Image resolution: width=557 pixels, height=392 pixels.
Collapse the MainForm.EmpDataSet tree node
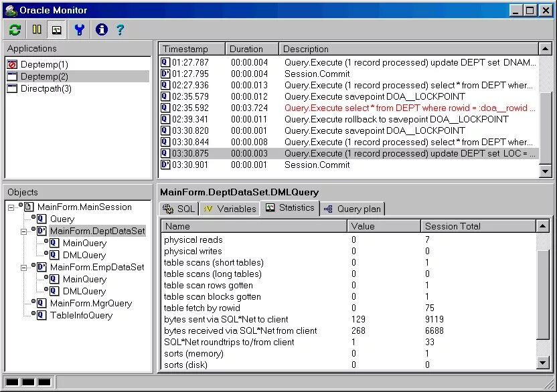click(24, 268)
